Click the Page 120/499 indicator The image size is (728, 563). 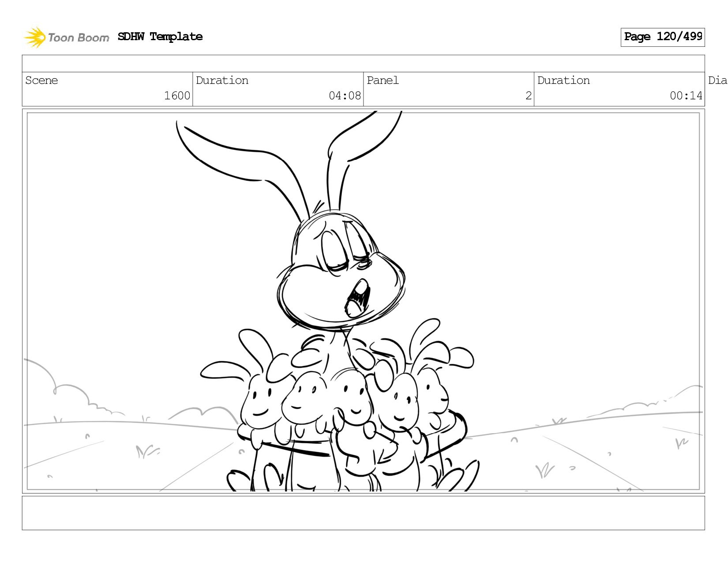[663, 37]
